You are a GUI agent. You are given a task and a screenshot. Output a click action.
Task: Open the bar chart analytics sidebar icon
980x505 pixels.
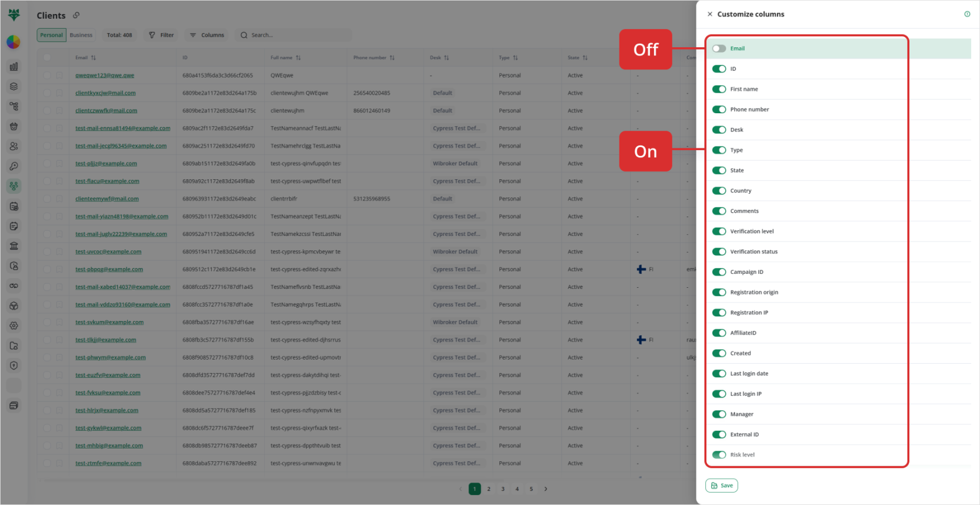[x=14, y=67]
